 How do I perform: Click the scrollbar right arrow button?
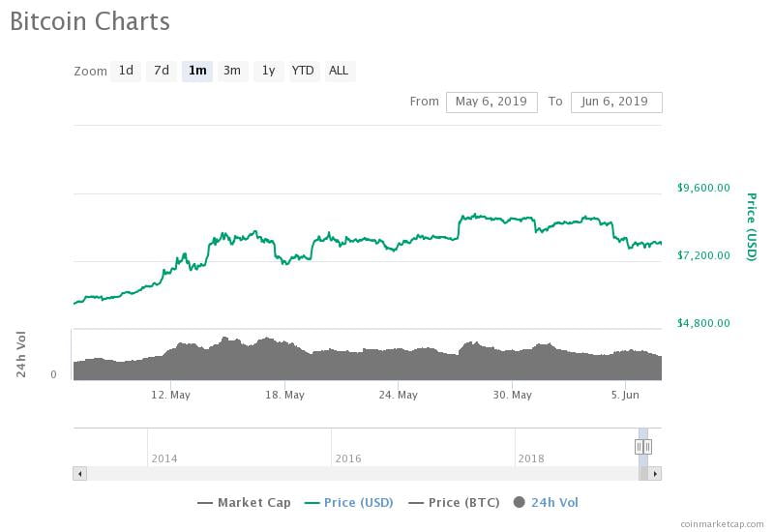coord(655,473)
